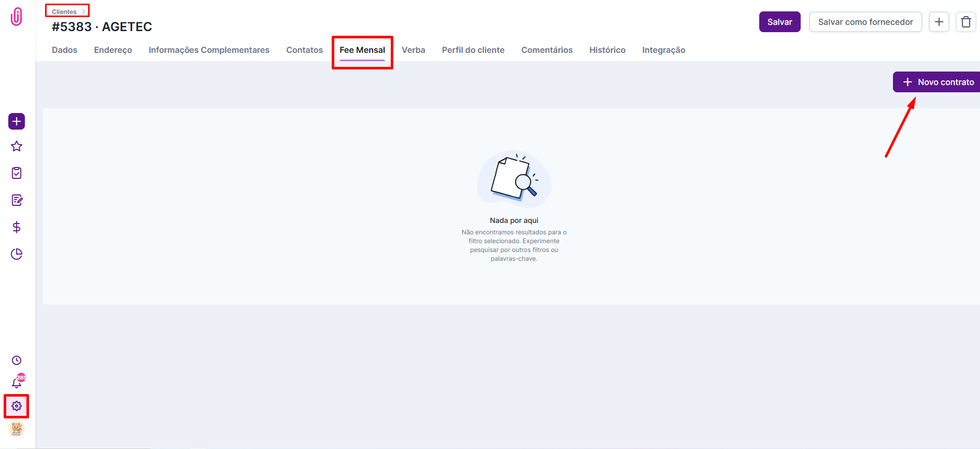Open the pie chart reports icon
This screenshot has height=449, width=980.
[x=17, y=254]
